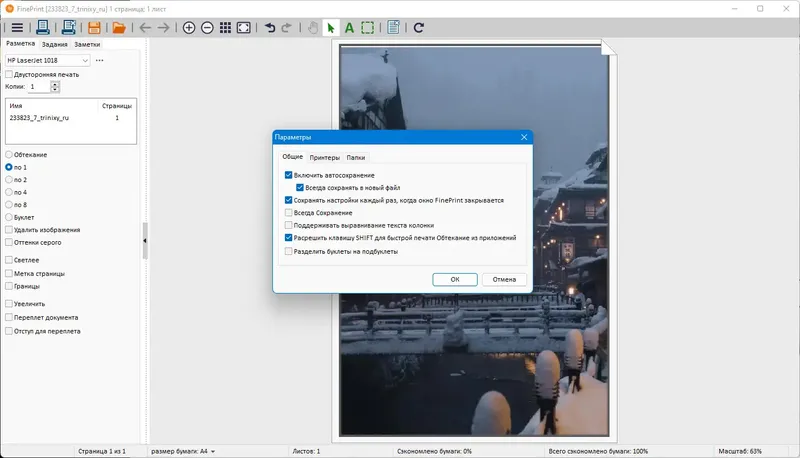Click the open folder icon

pos(119,28)
